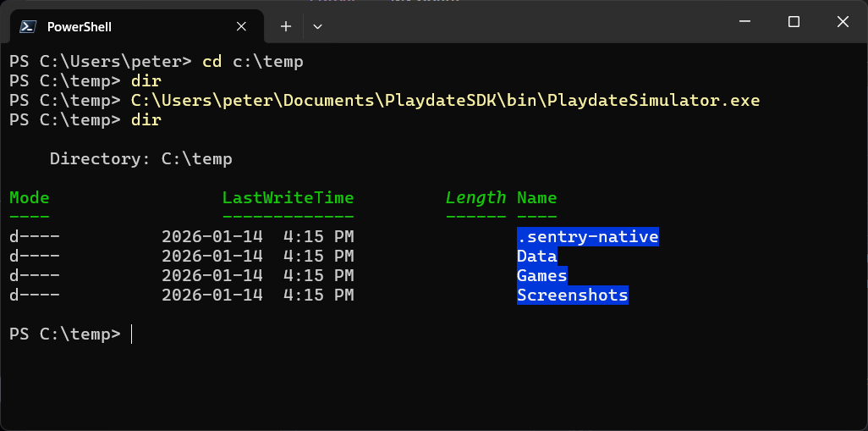Click the Name column header

pos(536,198)
